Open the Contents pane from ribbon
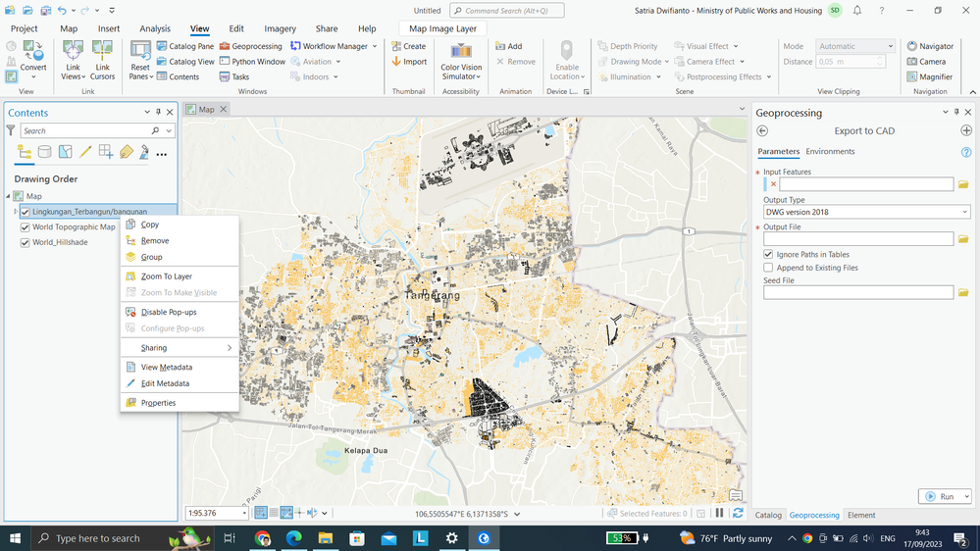This screenshot has height=551, width=980. point(179,76)
